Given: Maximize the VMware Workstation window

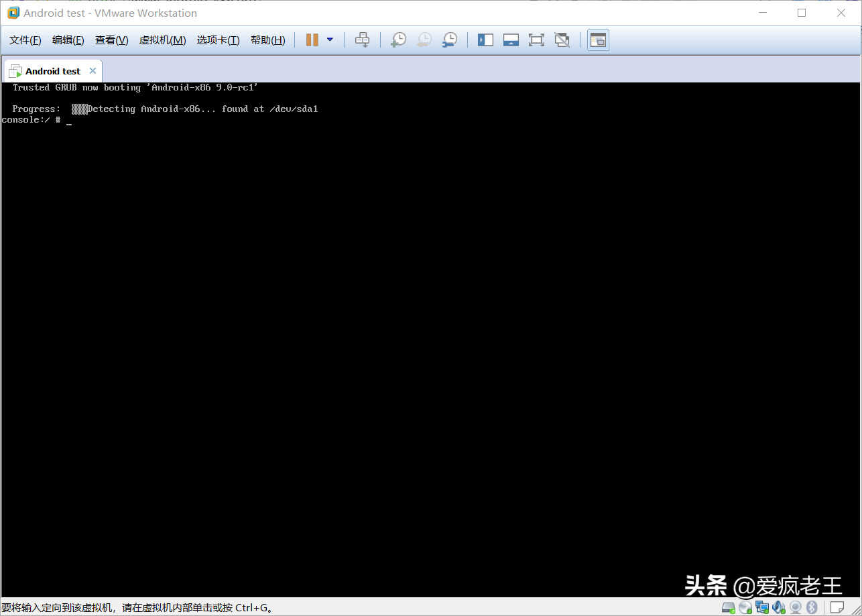Looking at the screenshot, I should (802, 13).
